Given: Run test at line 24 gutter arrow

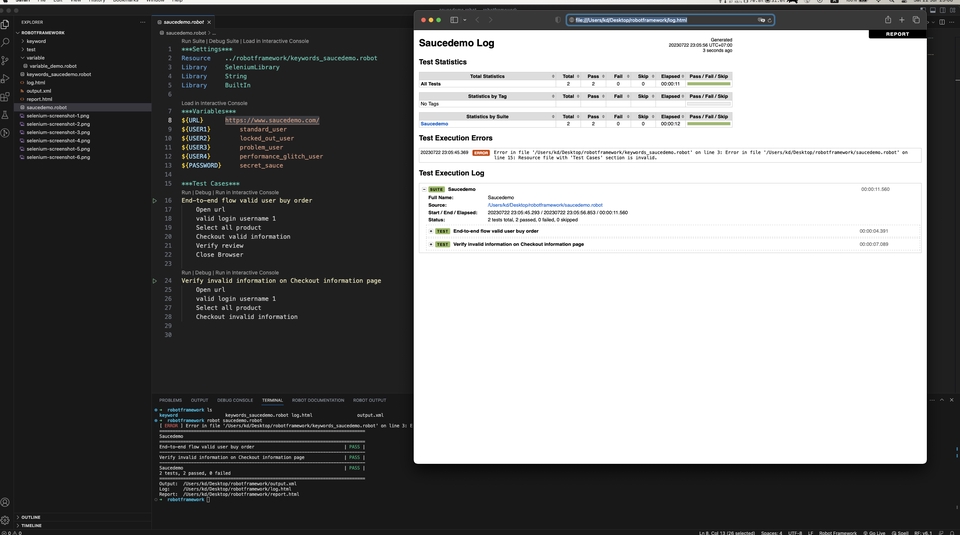Looking at the screenshot, I should pos(155,281).
